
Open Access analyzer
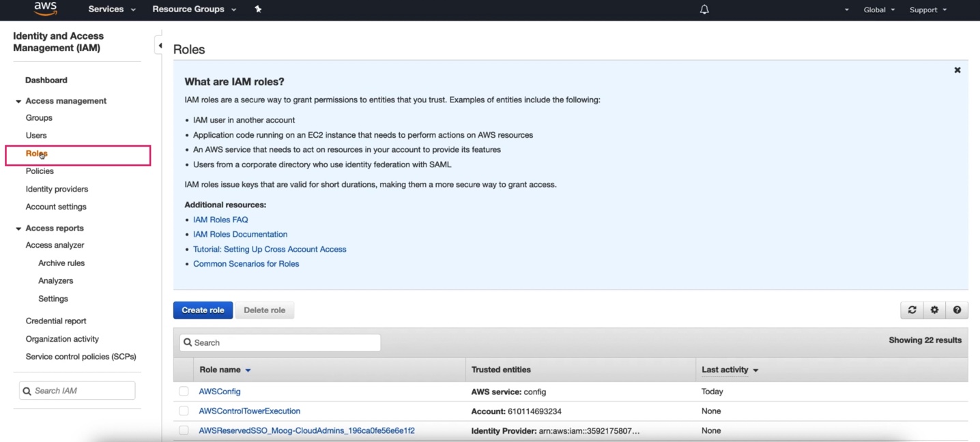tap(55, 245)
